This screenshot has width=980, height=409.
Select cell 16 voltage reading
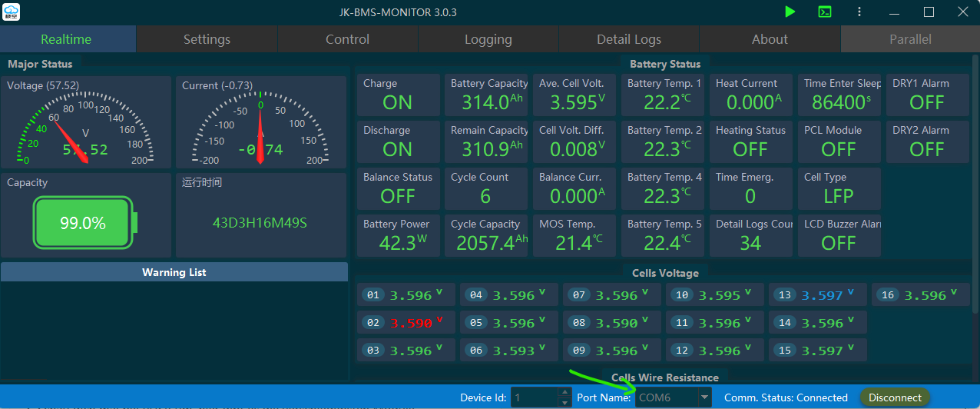[x=921, y=294]
